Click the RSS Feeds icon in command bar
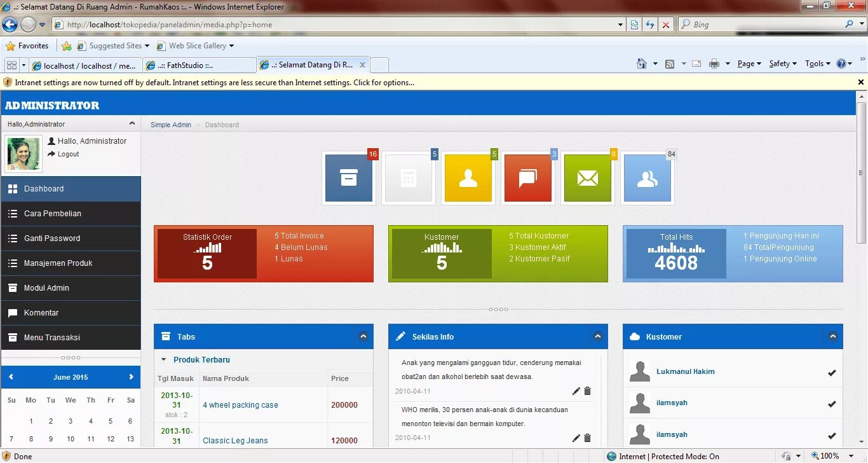 (670, 64)
